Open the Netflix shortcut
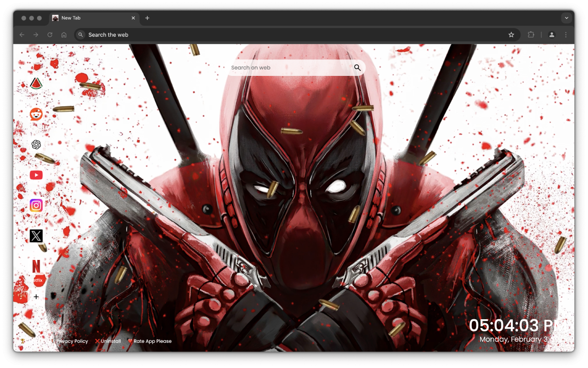 pos(36,266)
